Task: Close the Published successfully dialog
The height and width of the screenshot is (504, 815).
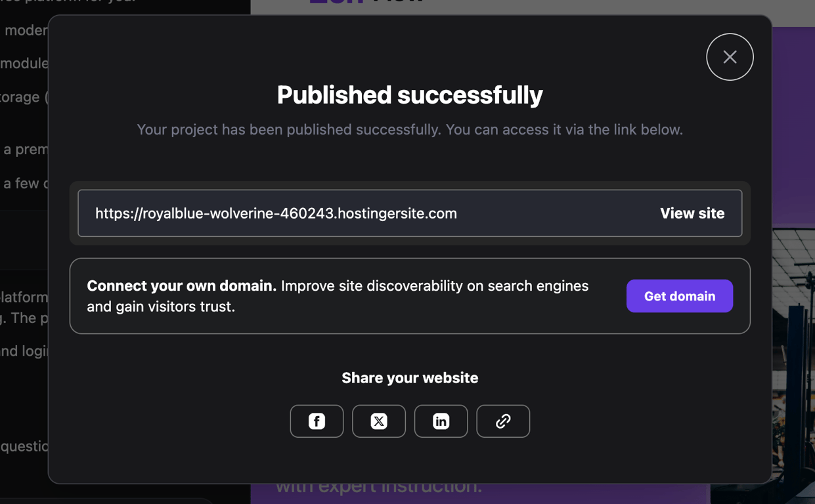Action: coord(730,57)
